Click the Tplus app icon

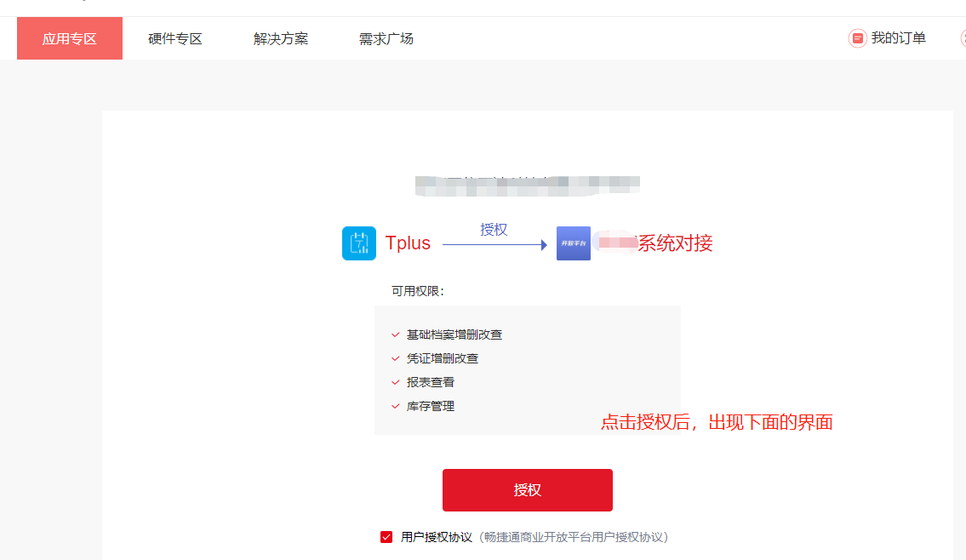point(359,243)
